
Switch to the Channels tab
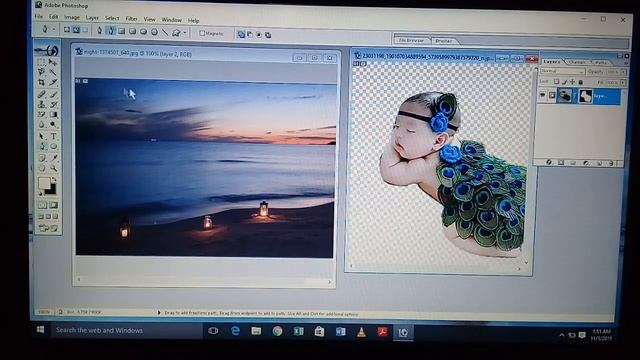[x=577, y=62]
